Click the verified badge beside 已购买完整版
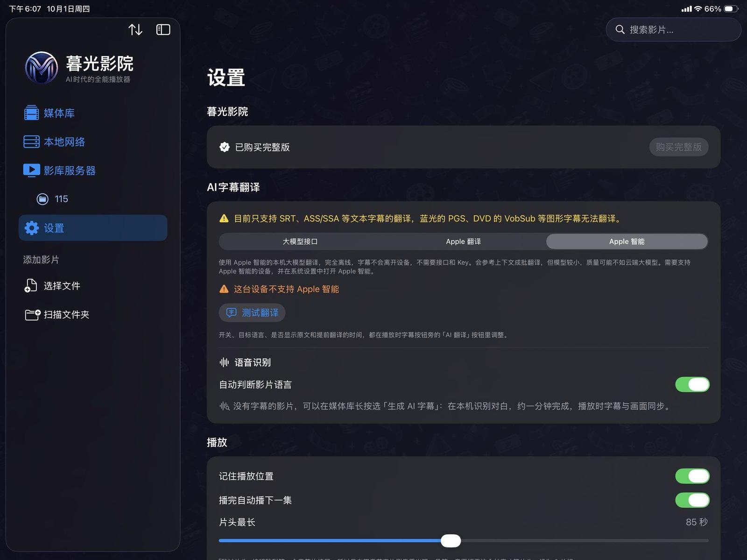747x560 pixels. [225, 147]
